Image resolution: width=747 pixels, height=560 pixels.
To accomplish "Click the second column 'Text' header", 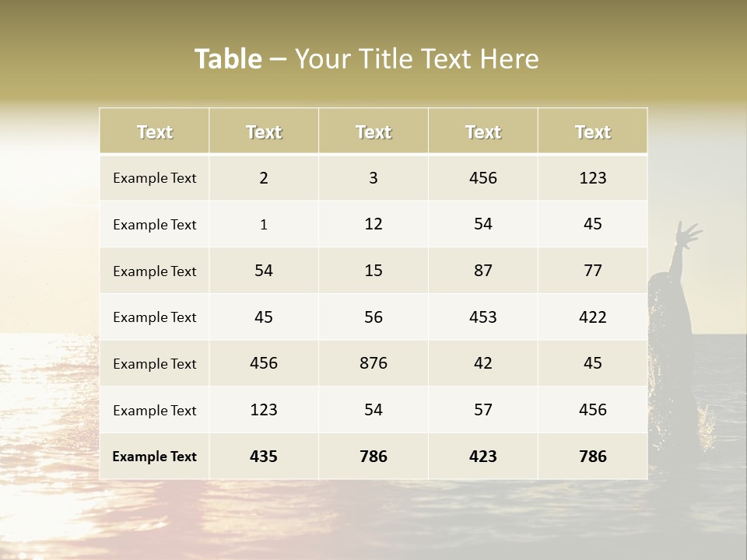I will [264, 131].
